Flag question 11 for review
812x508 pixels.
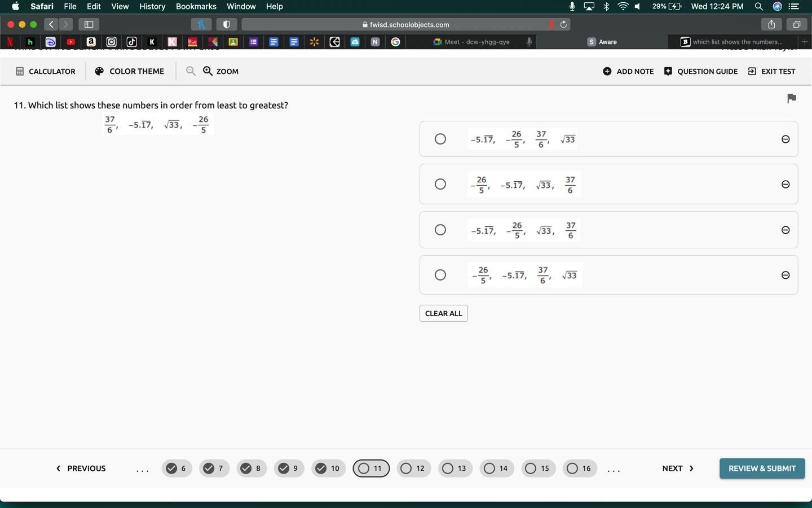792,98
